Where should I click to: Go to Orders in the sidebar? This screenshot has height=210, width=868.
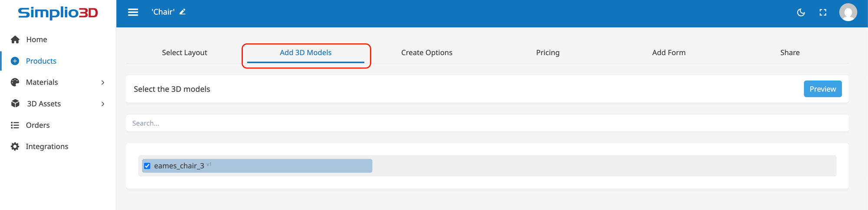coord(38,125)
